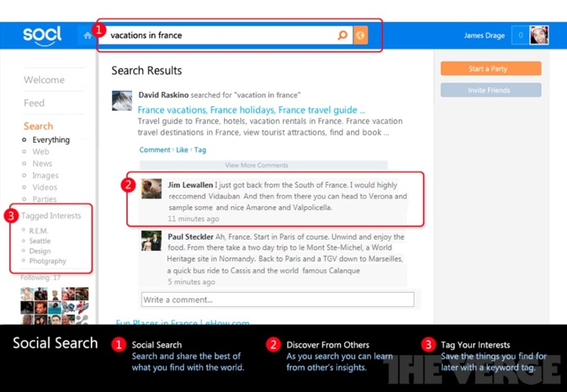Open David Raskino's avatar
The height and width of the screenshot is (392, 567).
pyautogui.click(x=122, y=101)
